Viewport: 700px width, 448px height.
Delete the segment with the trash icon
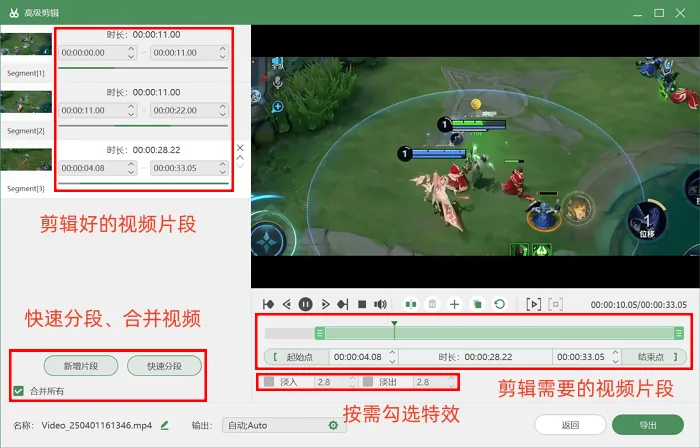432,304
